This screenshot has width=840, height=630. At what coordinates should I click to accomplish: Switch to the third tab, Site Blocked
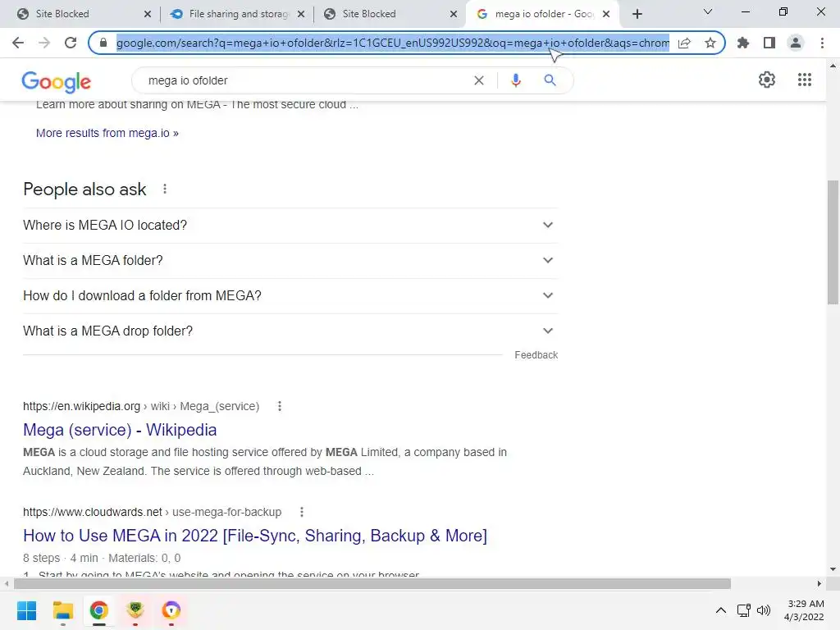coord(390,14)
